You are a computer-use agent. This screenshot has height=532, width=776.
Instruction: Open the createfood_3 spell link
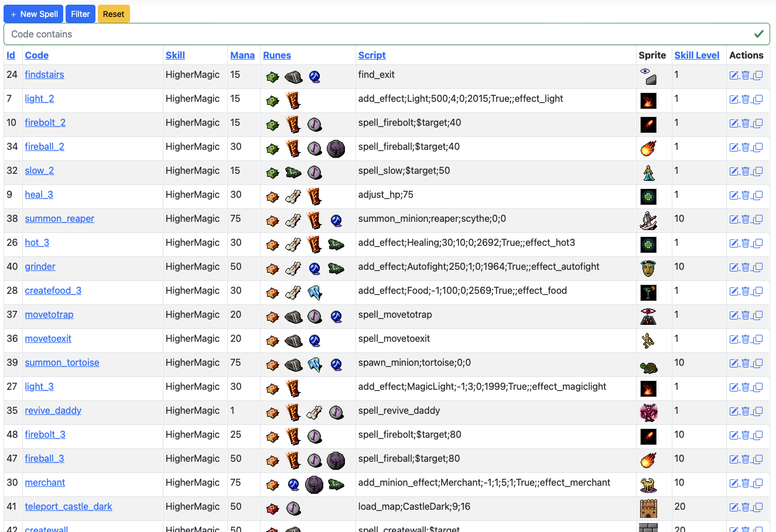click(x=53, y=290)
